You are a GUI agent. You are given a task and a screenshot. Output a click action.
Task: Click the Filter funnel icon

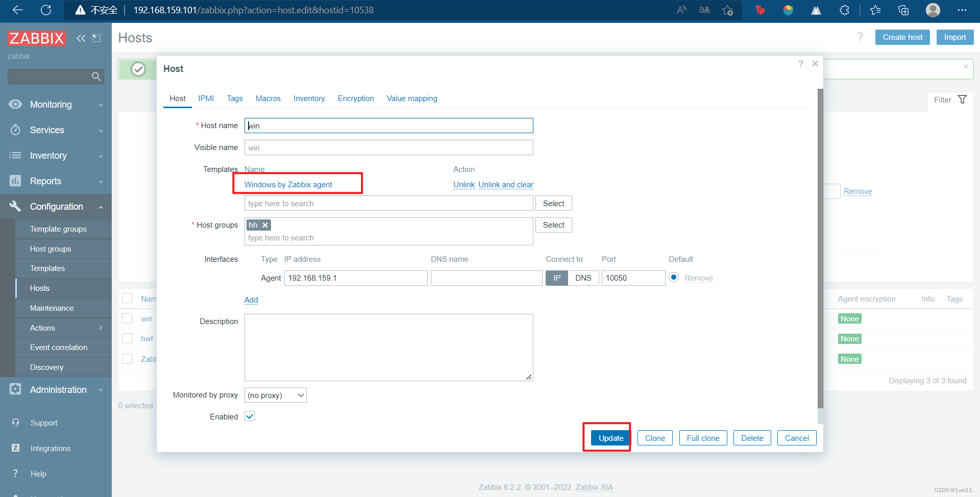(x=962, y=100)
